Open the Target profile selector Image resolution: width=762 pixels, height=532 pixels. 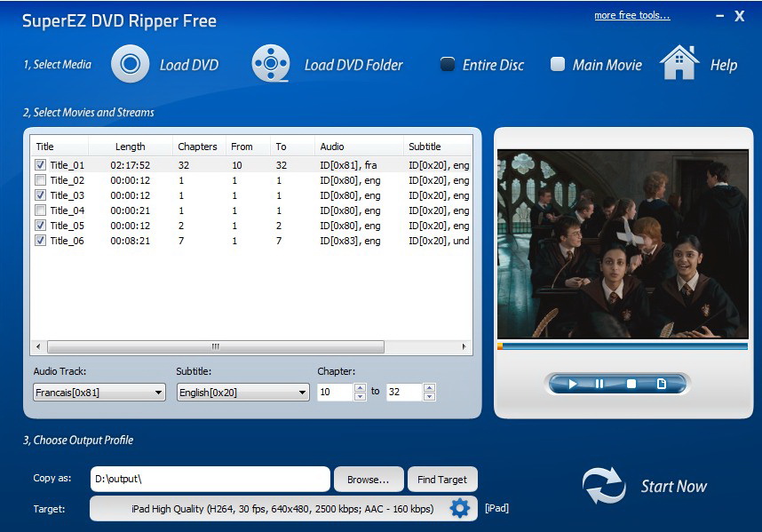(x=282, y=509)
